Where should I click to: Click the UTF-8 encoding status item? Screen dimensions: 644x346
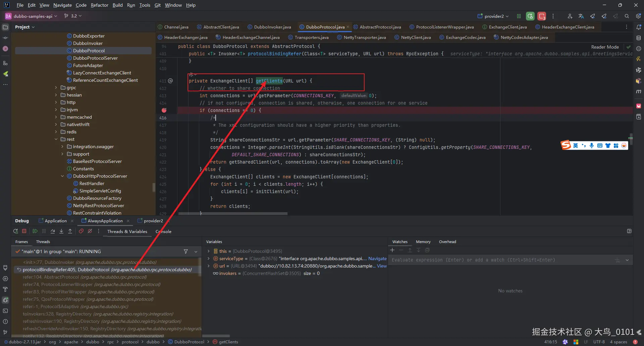click(599, 342)
